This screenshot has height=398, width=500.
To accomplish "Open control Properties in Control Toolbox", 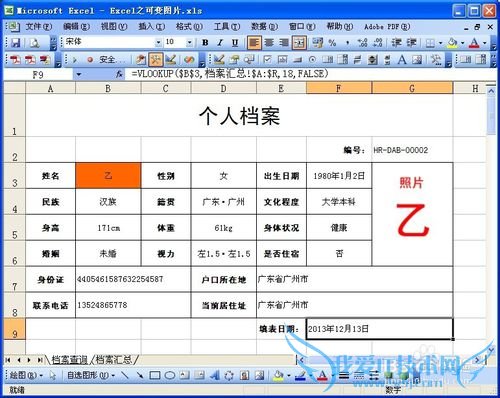I will coord(234,60).
